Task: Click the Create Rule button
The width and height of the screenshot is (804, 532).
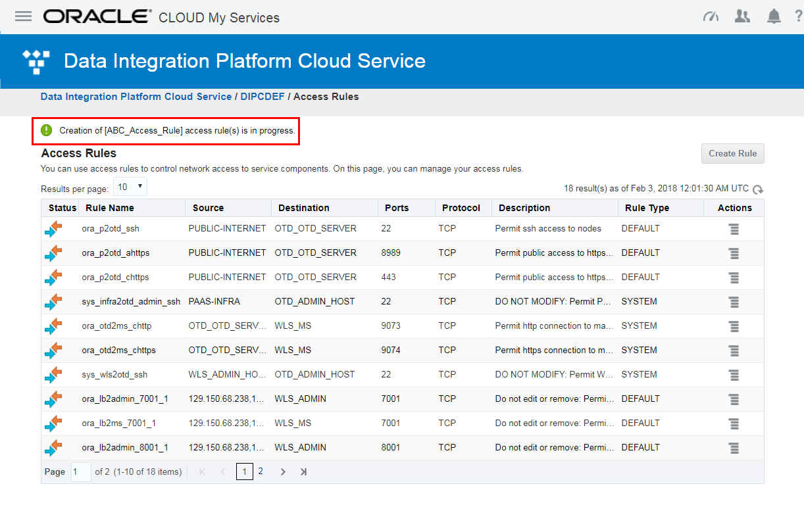Action: tap(732, 153)
